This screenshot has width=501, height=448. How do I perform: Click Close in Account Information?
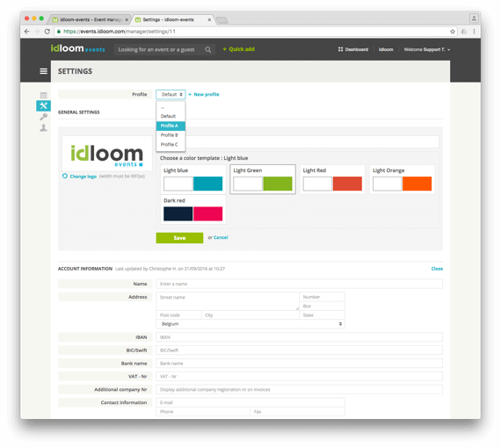[437, 269]
